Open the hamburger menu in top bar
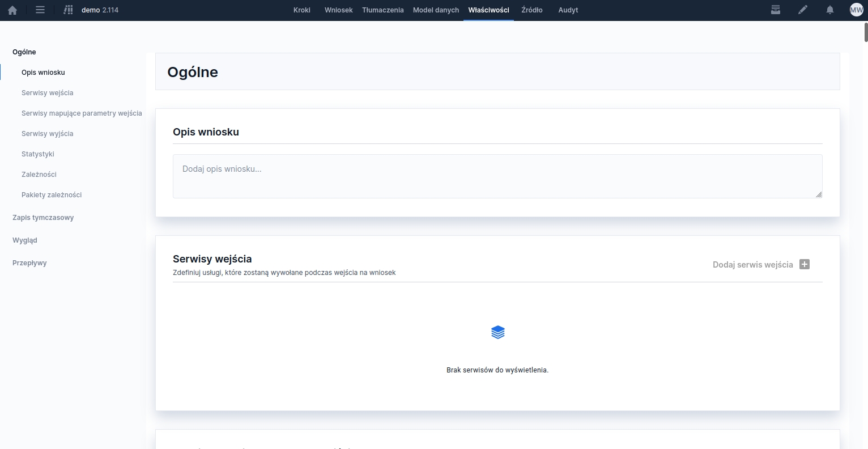Screen dimensions: 868x449 40,10
